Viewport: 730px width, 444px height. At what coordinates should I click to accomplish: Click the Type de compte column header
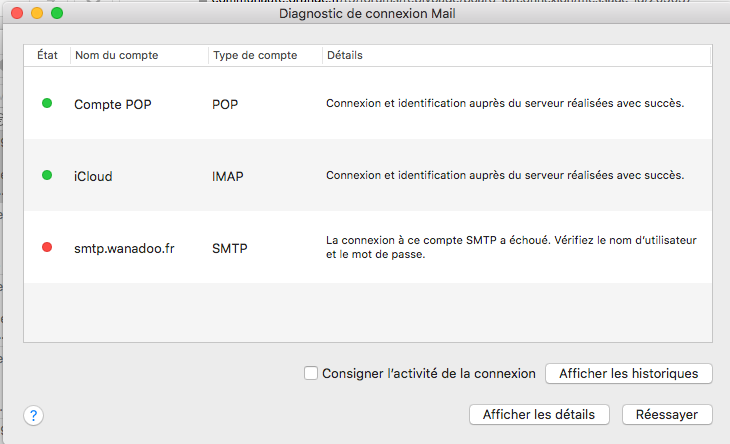point(255,55)
